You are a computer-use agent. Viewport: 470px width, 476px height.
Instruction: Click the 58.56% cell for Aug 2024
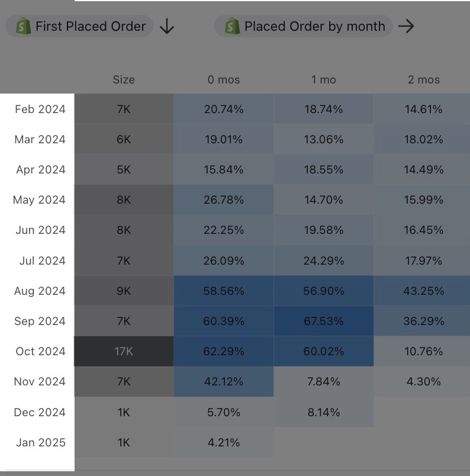(x=224, y=291)
